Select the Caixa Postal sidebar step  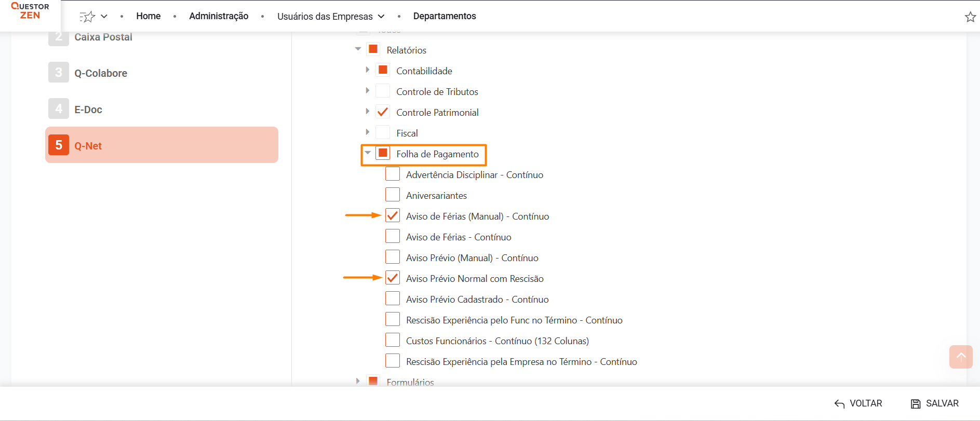click(103, 37)
